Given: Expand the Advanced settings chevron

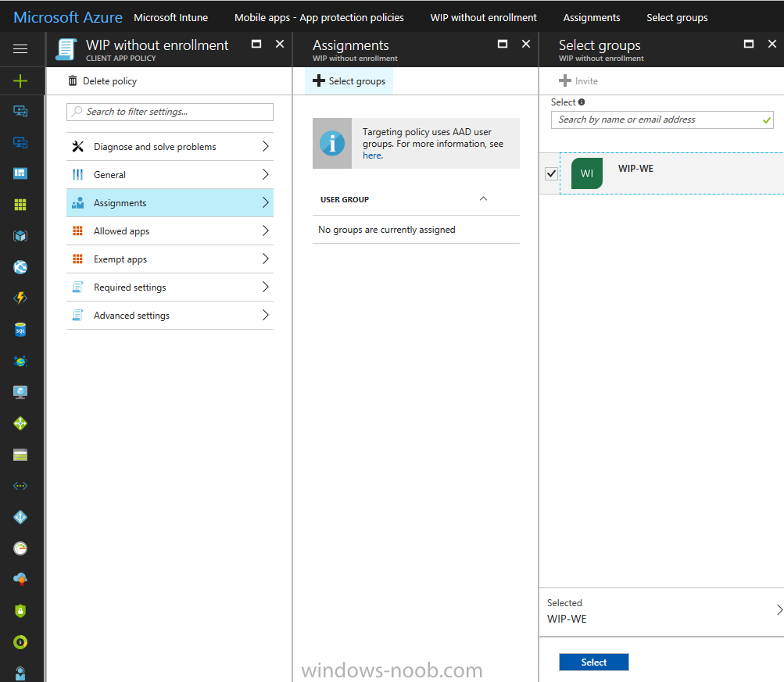Looking at the screenshot, I should click(x=266, y=315).
